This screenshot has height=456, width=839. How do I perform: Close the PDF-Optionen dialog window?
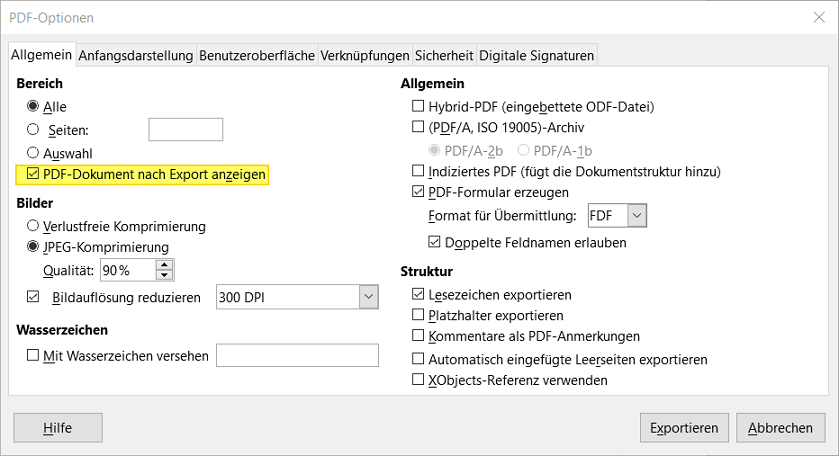(817, 17)
